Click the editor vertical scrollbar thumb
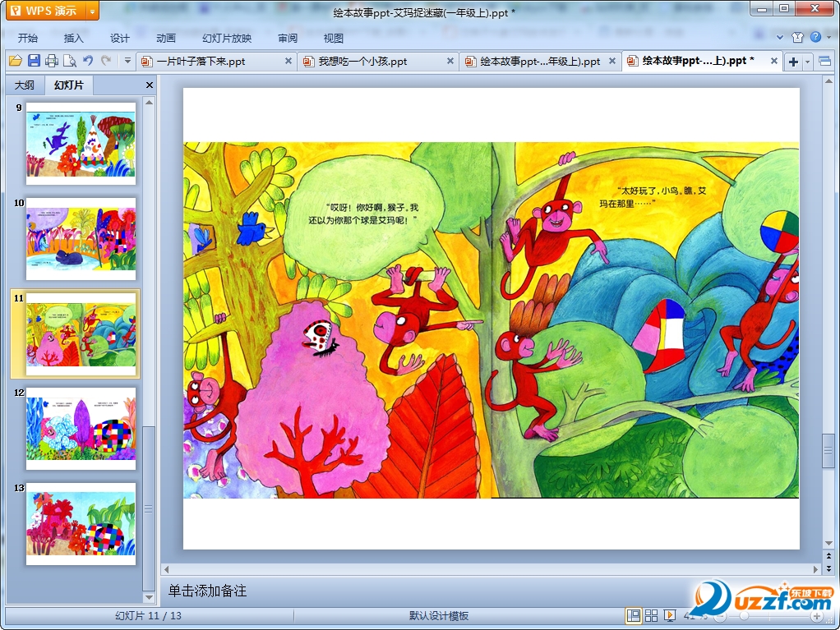The image size is (840, 630). [x=828, y=451]
